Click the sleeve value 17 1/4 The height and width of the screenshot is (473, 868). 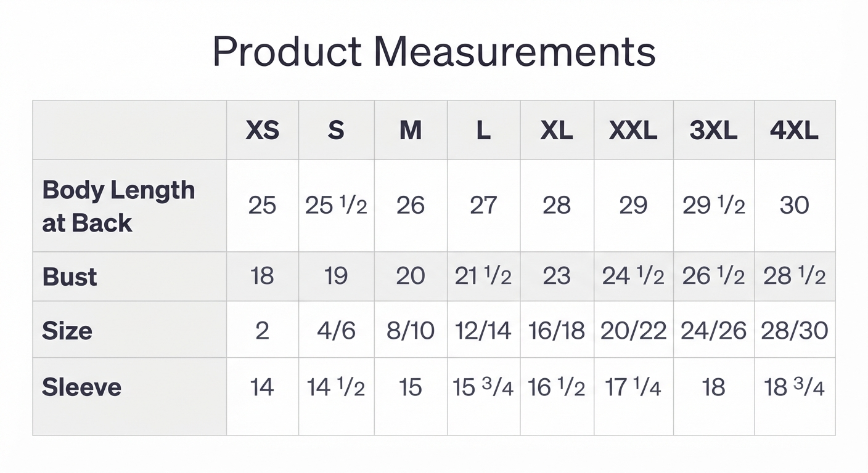click(633, 387)
